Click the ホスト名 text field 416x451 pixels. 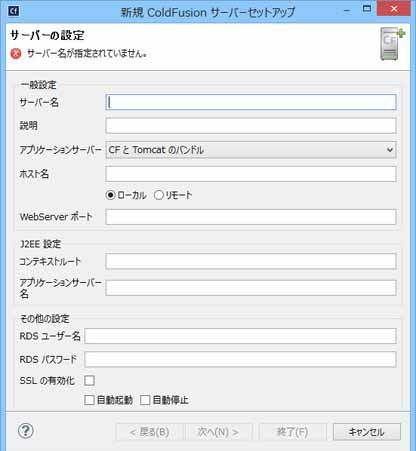[251, 174]
